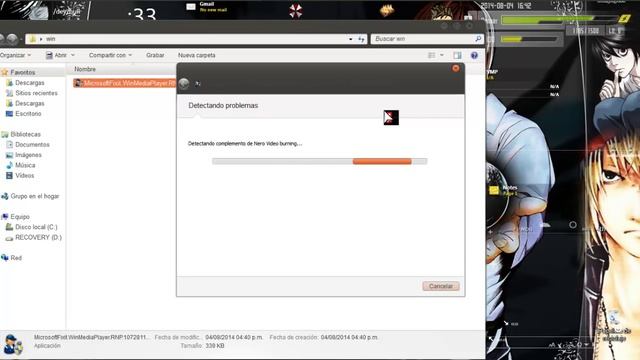
Task: Open the Compartir con dropdown
Action: (x=110, y=55)
